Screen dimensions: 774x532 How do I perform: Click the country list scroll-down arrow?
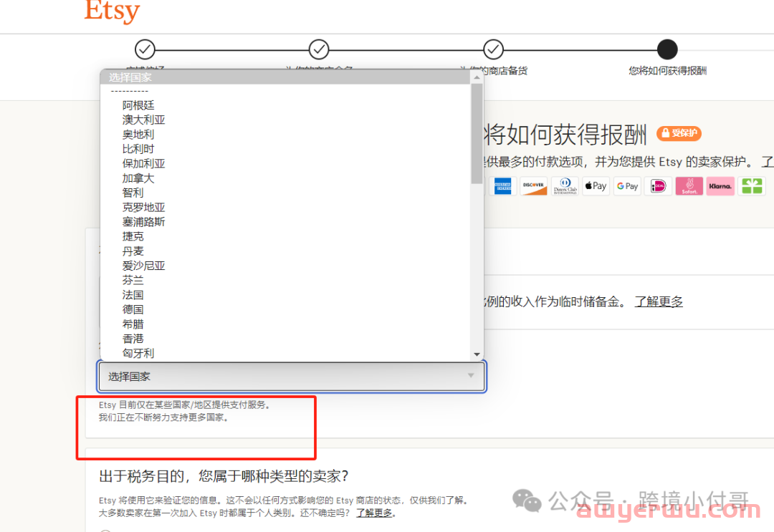click(477, 354)
